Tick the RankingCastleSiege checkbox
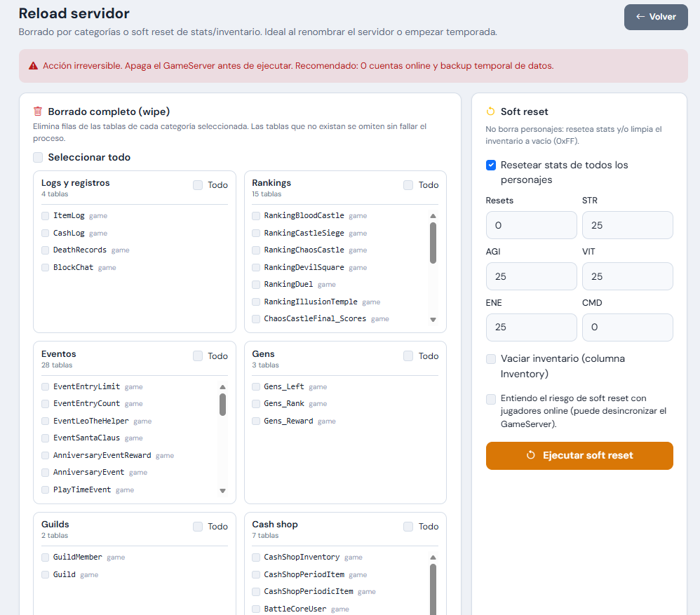Image resolution: width=700 pixels, height=615 pixels. pyautogui.click(x=256, y=233)
